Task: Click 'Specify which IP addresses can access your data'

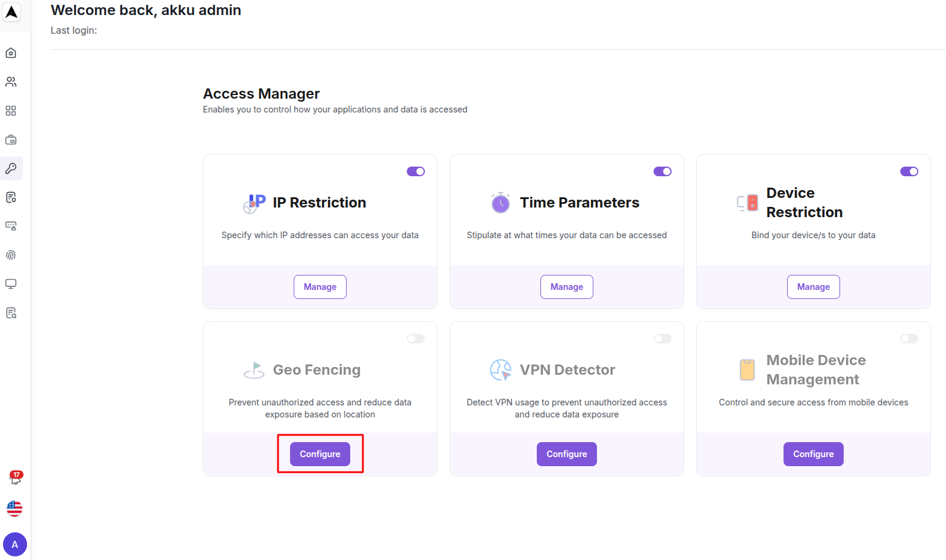Action: [320, 235]
